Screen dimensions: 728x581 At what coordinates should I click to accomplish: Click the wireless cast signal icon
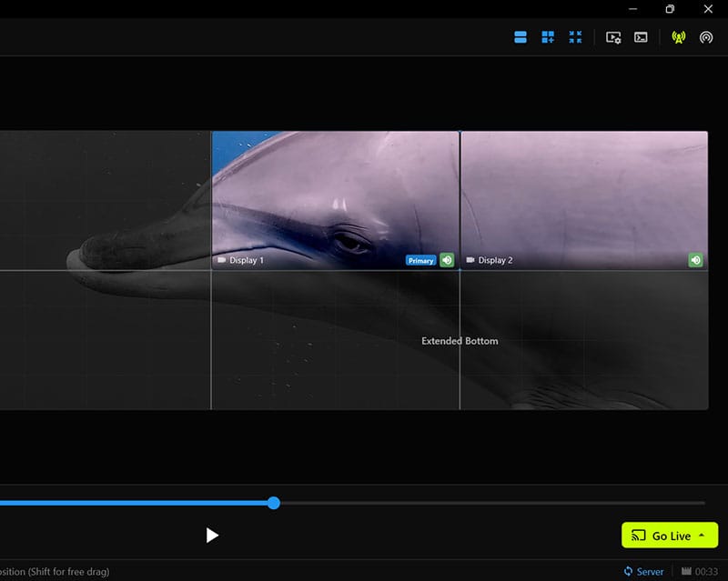coord(706,37)
